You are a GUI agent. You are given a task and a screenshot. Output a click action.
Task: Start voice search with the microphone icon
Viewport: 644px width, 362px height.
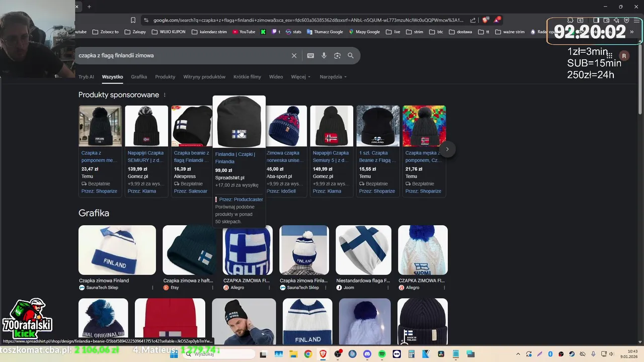tap(324, 55)
